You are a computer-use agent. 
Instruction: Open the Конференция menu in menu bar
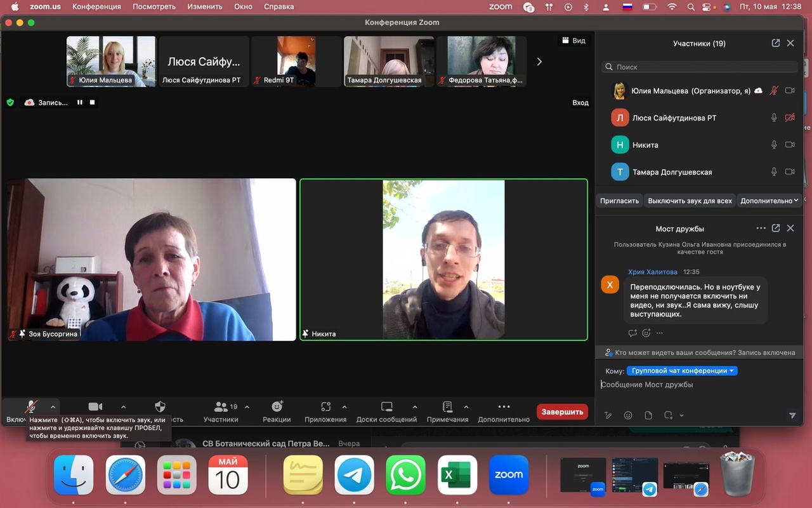click(96, 6)
